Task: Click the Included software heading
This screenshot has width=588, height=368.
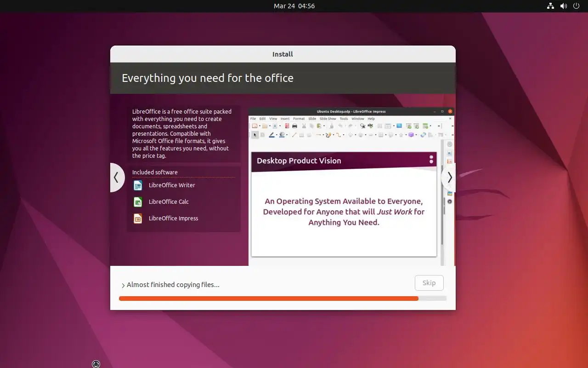Action: (x=155, y=172)
